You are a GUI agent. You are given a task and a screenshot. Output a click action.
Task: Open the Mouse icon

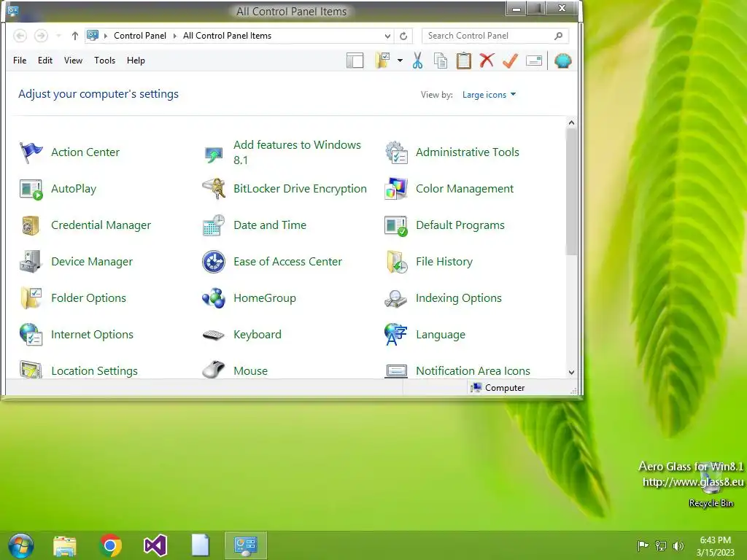click(214, 370)
